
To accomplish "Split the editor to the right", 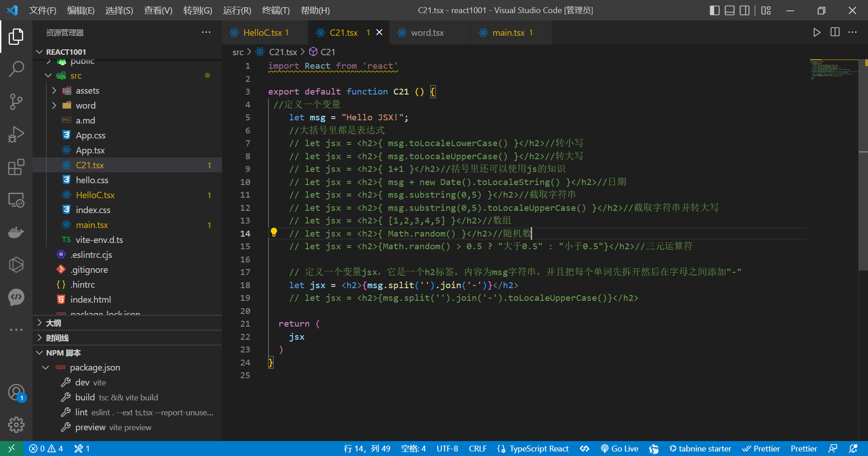I will point(835,33).
